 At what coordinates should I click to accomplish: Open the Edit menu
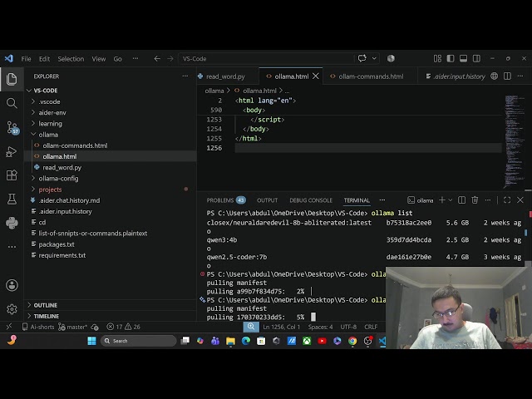(x=44, y=59)
